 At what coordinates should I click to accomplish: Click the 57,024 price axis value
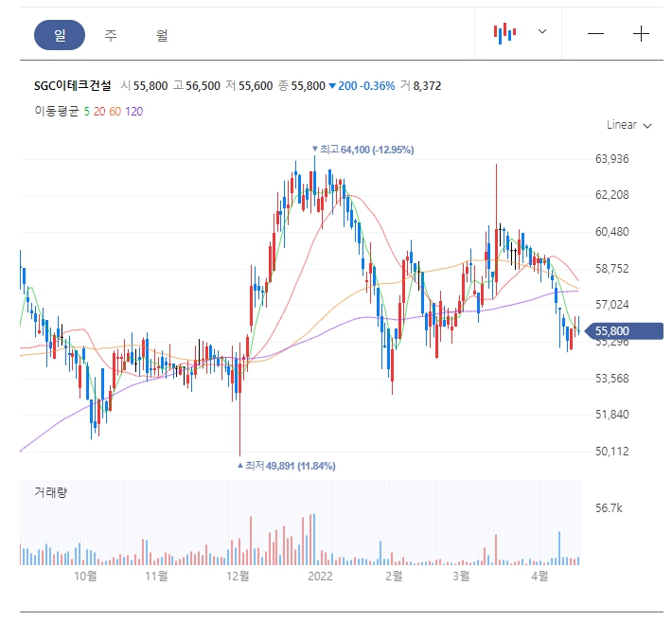coord(612,305)
